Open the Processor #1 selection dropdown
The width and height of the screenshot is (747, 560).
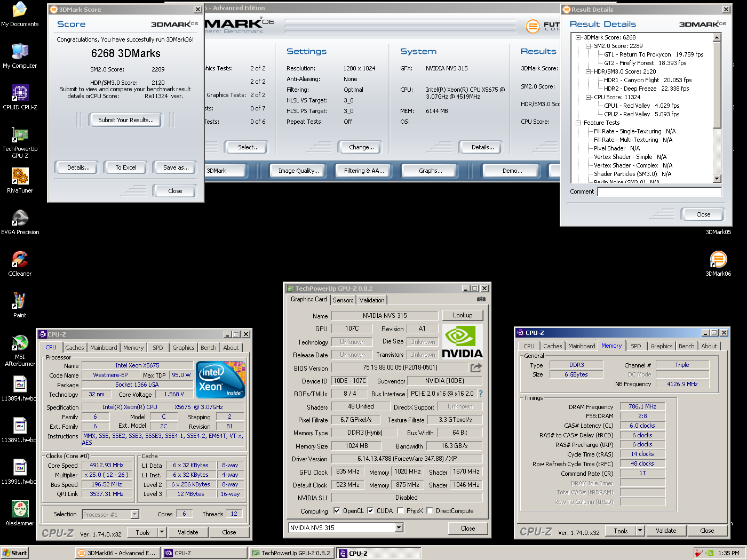click(x=135, y=514)
